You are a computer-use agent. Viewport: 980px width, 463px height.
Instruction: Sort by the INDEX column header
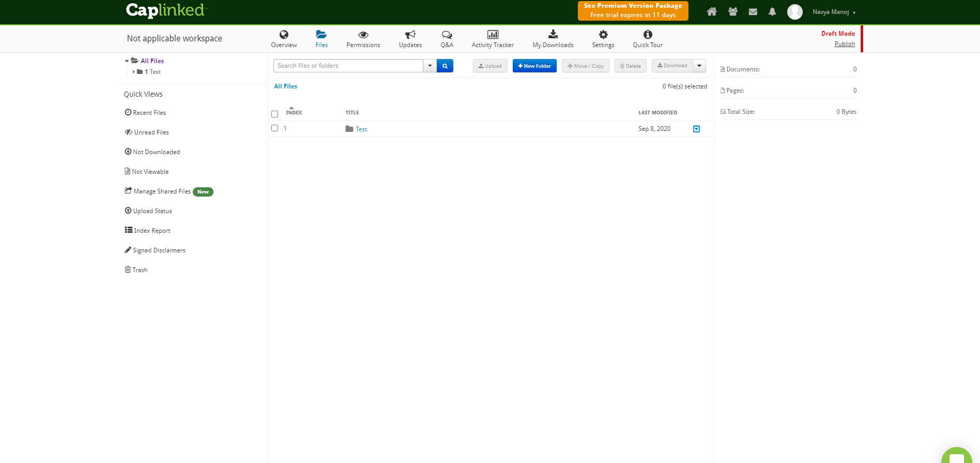point(294,112)
